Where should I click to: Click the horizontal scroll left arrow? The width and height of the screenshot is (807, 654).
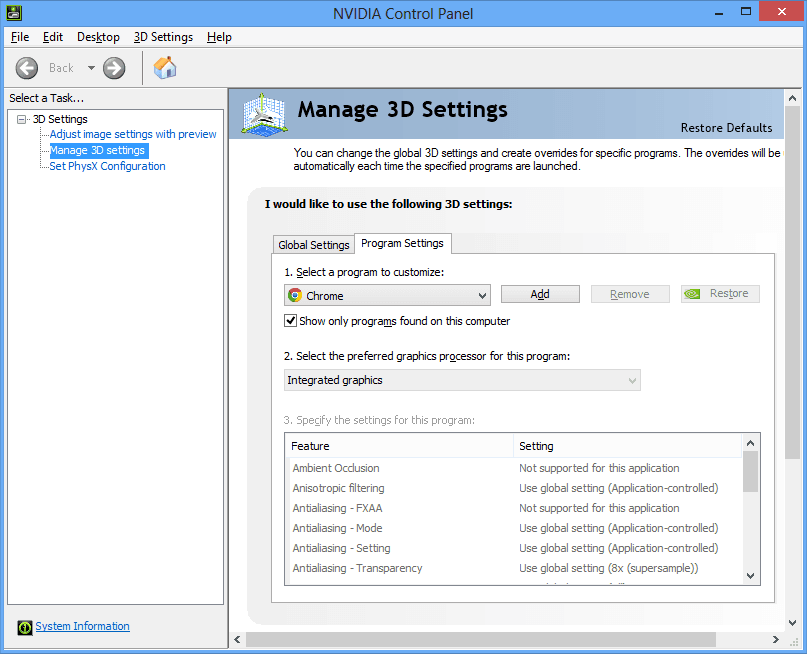237,640
